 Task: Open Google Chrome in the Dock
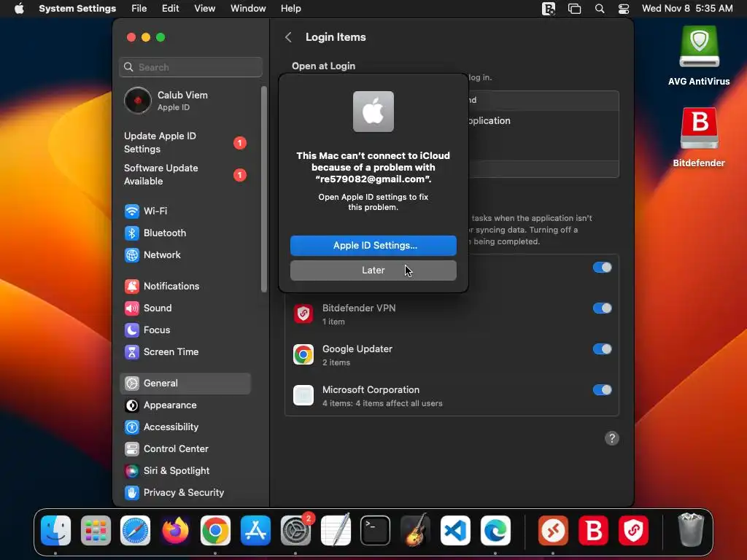[x=215, y=530]
